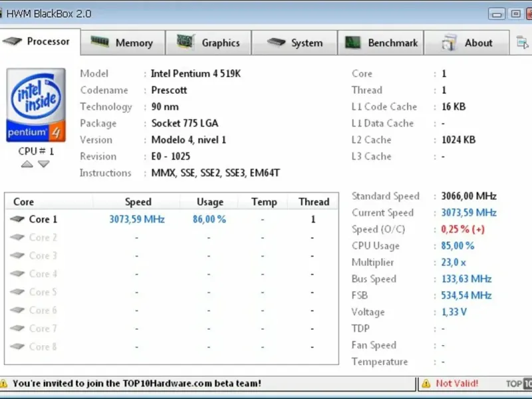
Task: Click the memory stick icon on Memory tab
Action: click(x=100, y=42)
